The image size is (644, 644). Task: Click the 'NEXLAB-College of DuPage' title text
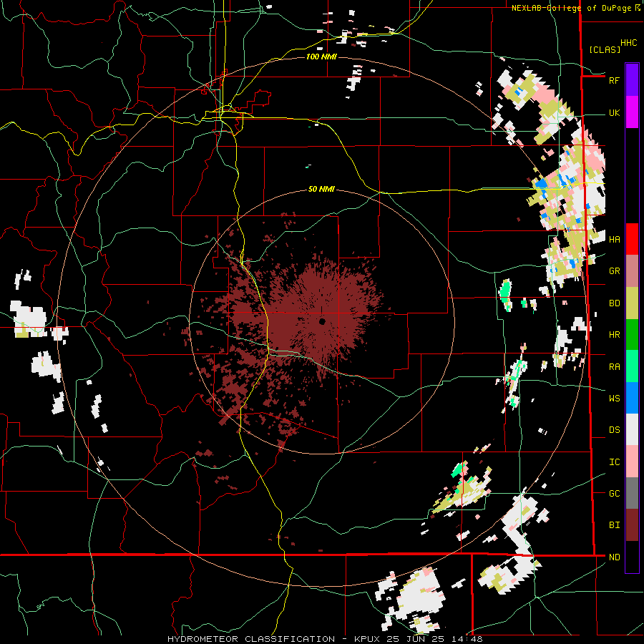point(571,8)
